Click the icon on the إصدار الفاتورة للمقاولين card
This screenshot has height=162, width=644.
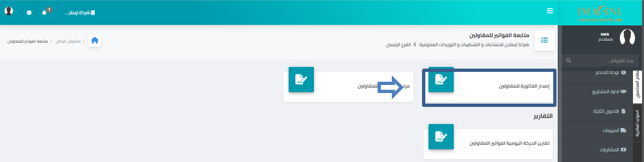pos(441,79)
